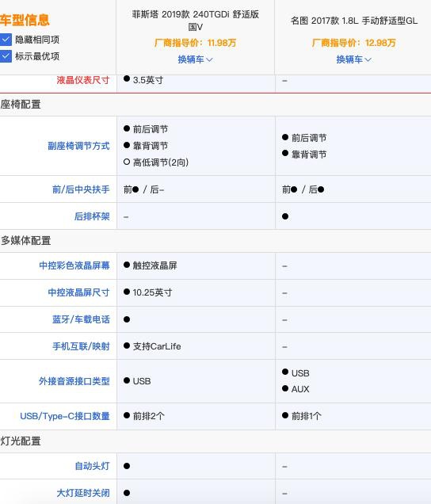Click the 菲斯塔 2019款 240TGDi car title

[x=196, y=21]
